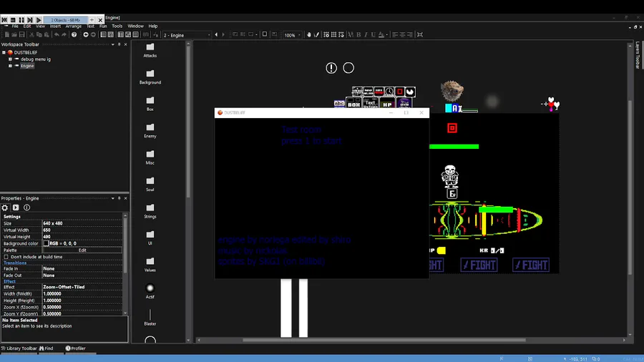Go back with the round back arrow
Screen dimensions: 644x362
tap(86, 35)
